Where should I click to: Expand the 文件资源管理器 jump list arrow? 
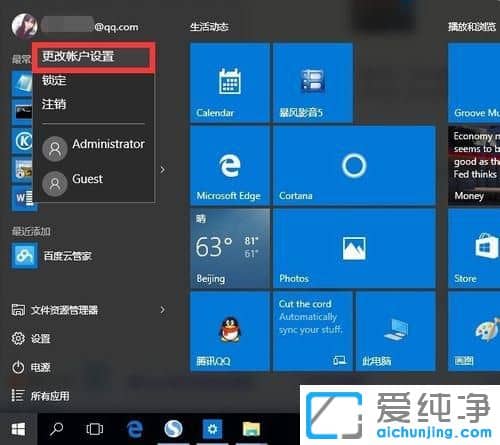162,310
